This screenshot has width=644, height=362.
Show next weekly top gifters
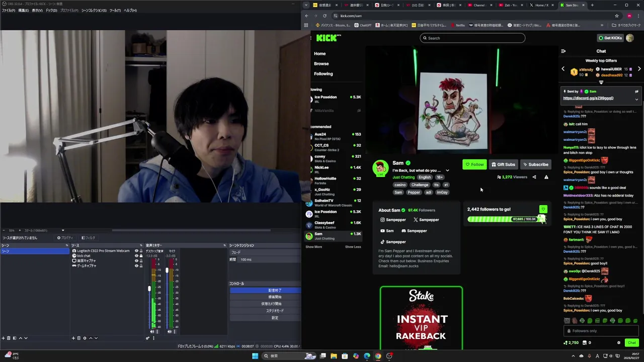pyautogui.click(x=639, y=69)
